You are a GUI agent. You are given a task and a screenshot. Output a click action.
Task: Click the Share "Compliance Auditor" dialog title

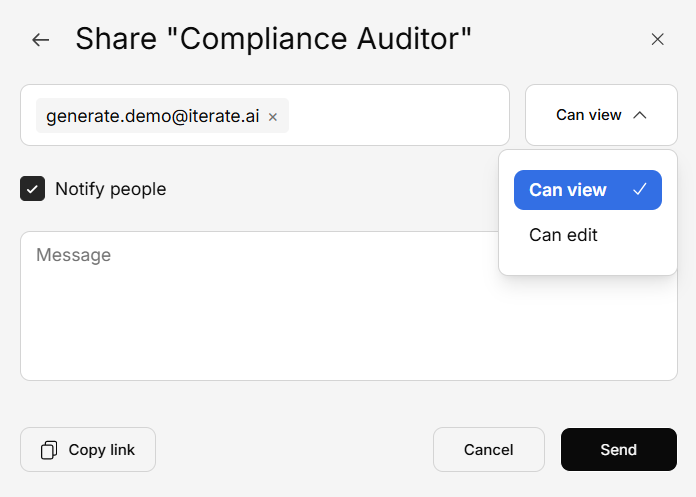point(273,39)
